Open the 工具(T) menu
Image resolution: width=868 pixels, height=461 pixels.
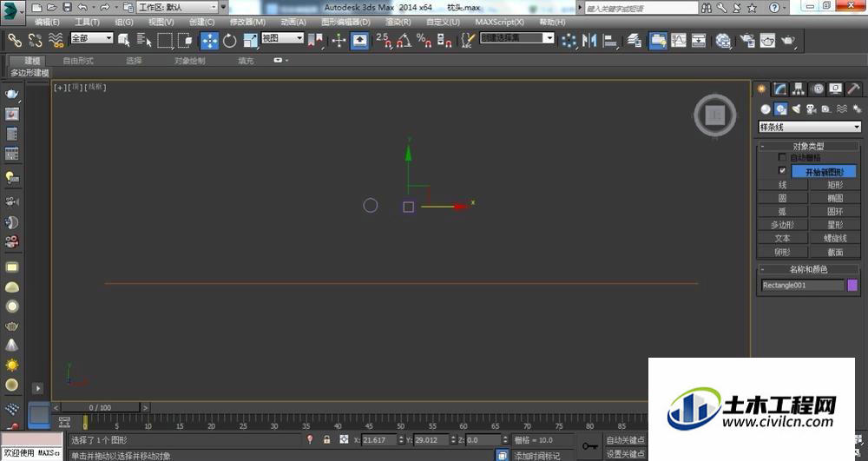coord(87,22)
